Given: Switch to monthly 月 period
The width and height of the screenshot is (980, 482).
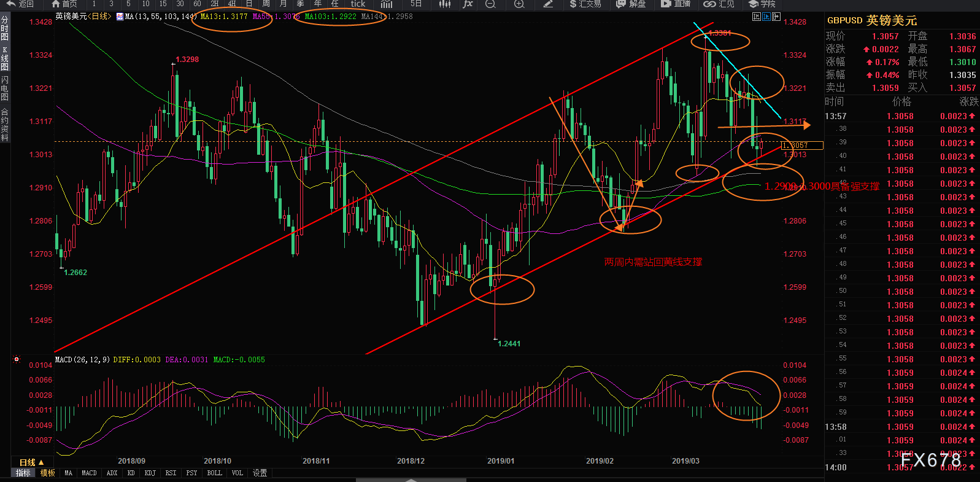Looking at the screenshot, I should 284,4.
